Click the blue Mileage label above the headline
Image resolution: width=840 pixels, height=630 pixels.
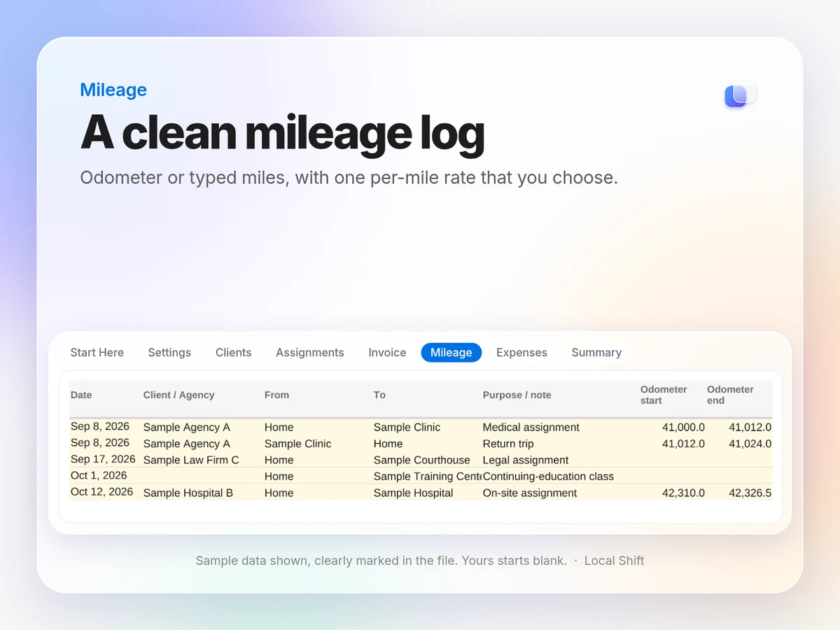tap(113, 90)
